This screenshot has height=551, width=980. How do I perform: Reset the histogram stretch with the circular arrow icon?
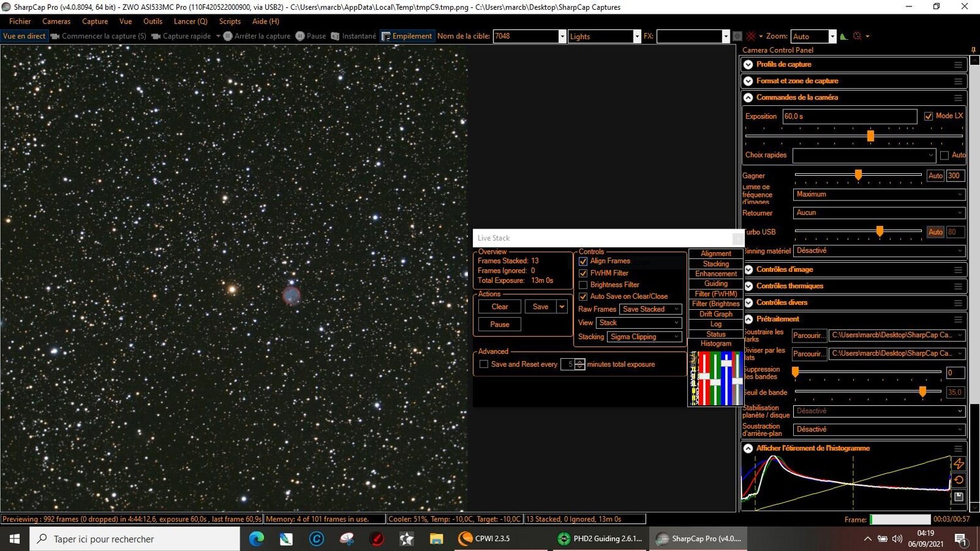click(958, 480)
